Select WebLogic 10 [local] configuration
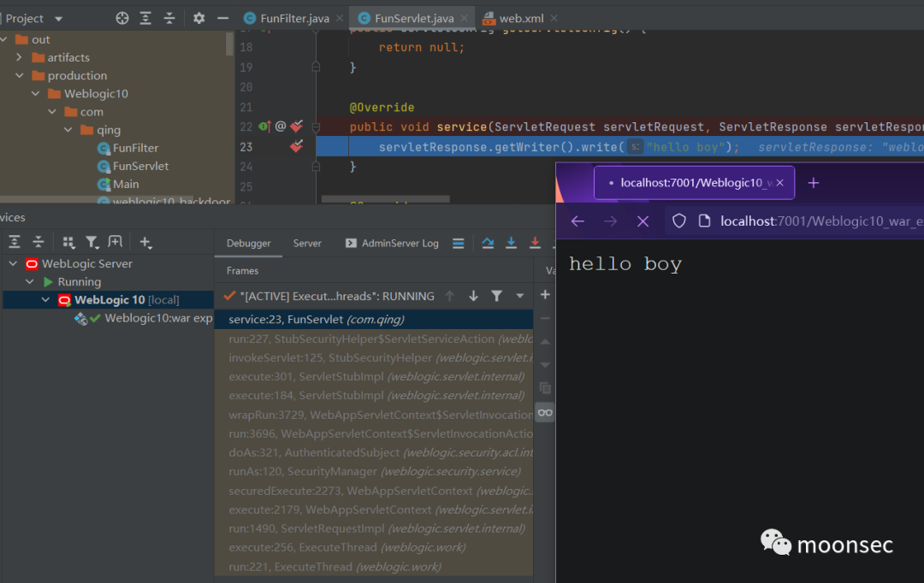Screen dimensions: 924x583 [x=109, y=300]
